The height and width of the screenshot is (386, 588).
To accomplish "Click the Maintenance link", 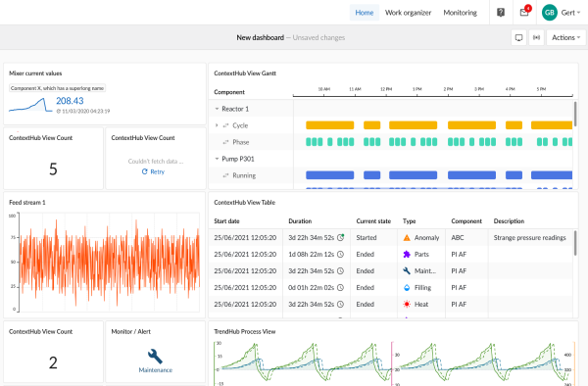I will click(x=156, y=370).
